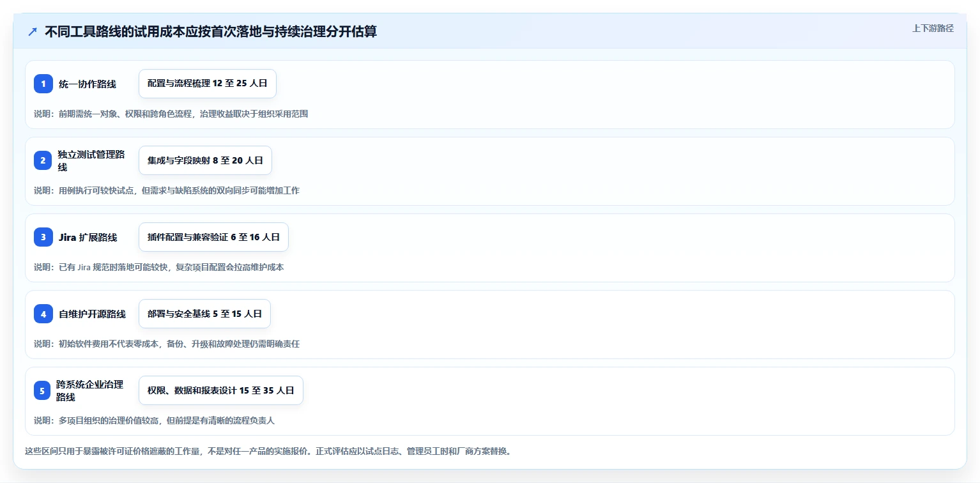980x483 pixels.
Task: Select the 部署与安全基线 5 至 15 人日 chip
Action: coord(204,314)
